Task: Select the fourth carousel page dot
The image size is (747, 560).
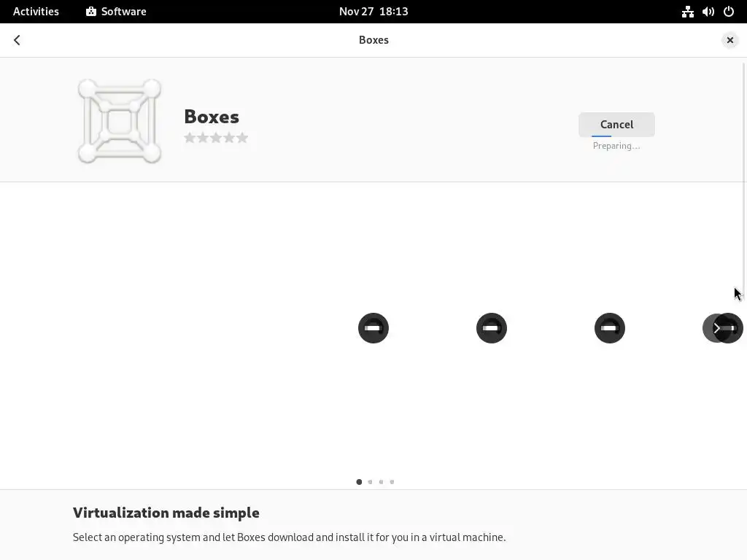Action: pyautogui.click(x=392, y=482)
